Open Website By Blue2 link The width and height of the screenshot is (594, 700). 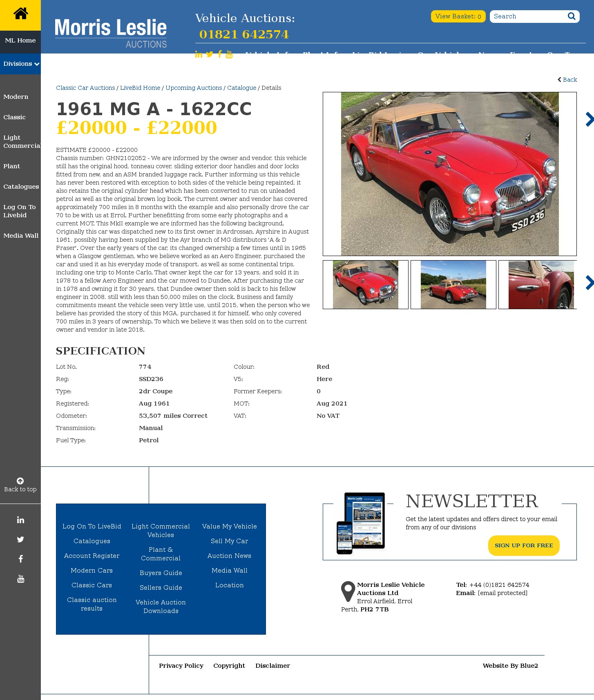pyautogui.click(x=510, y=666)
